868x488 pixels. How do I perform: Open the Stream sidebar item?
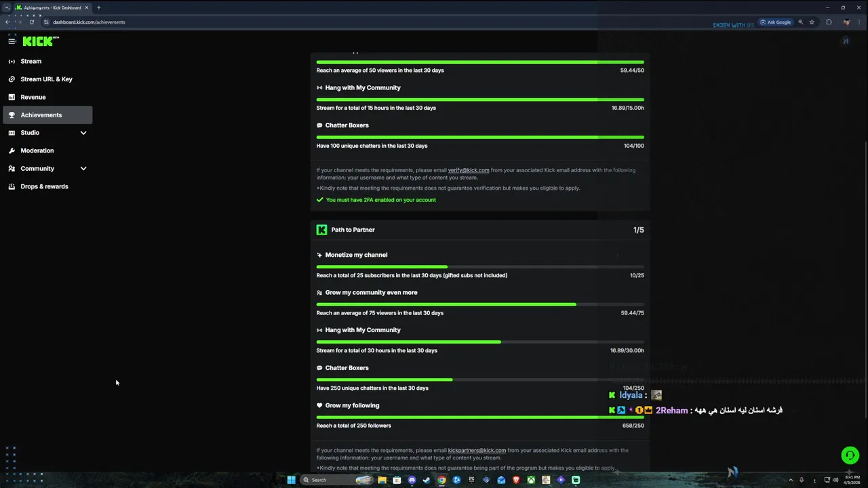[x=47, y=61]
